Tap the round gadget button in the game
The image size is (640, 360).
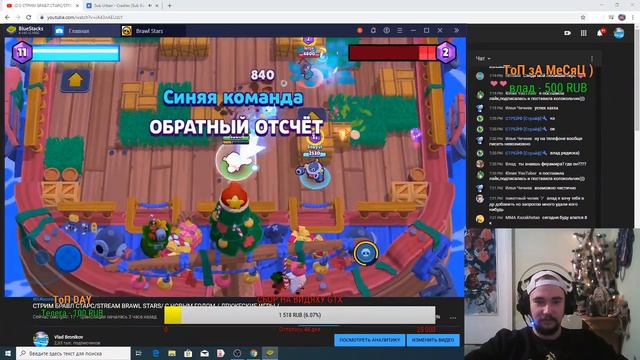pyautogui.click(x=365, y=253)
